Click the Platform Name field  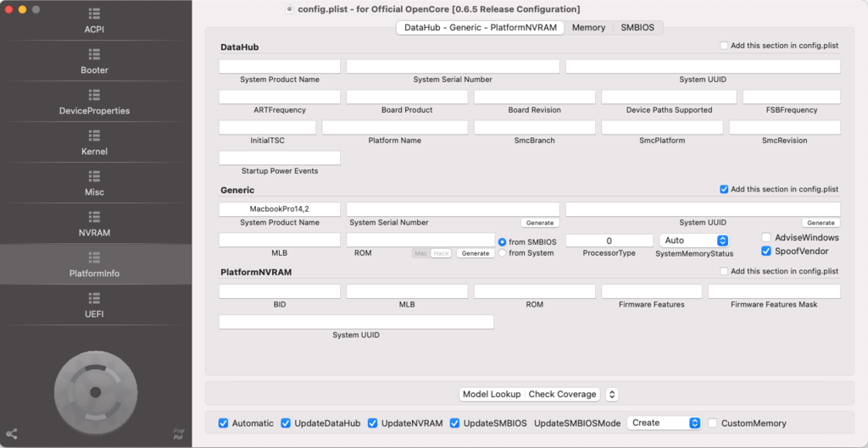(395, 127)
